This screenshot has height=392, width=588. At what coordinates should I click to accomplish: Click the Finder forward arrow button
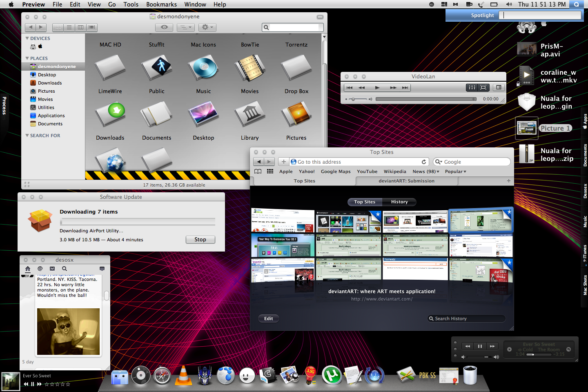coord(41,27)
